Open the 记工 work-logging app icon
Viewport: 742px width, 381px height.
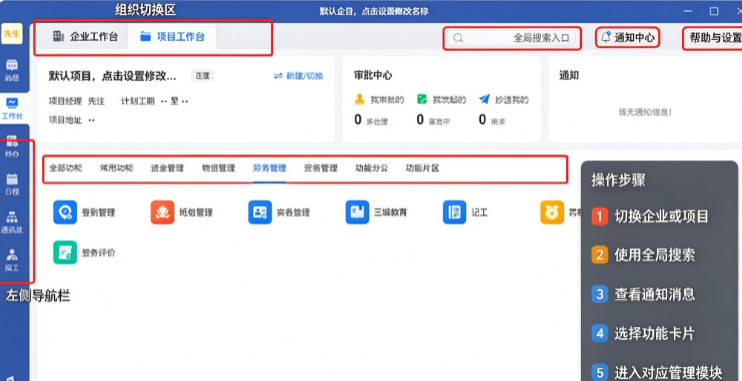[x=454, y=212]
